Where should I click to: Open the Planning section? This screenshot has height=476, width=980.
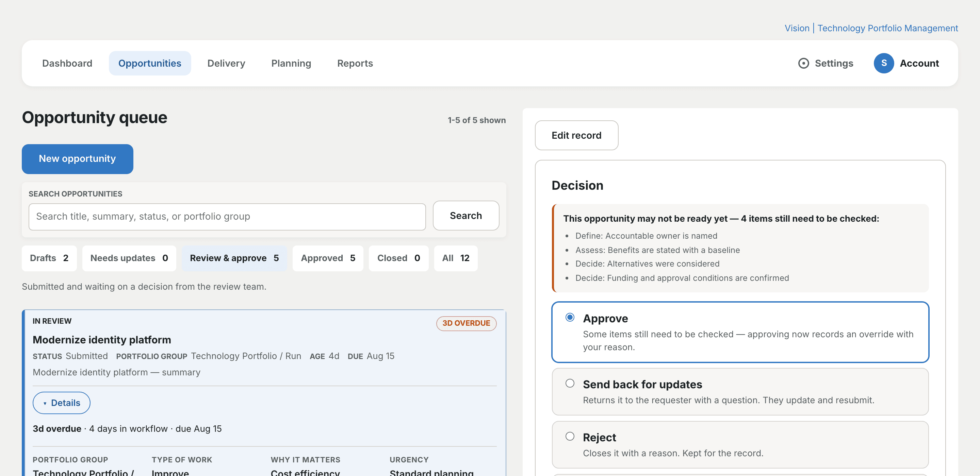(x=291, y=63)
